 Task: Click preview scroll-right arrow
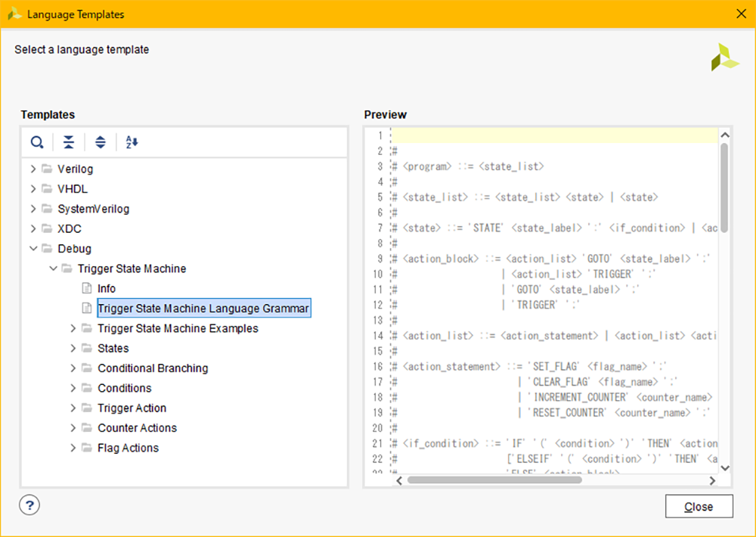pos(712,480)
